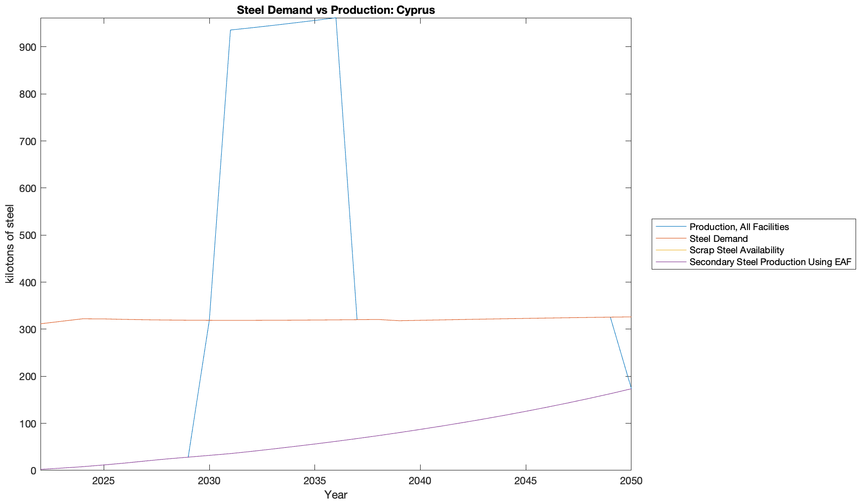861x504 pixels.
Task: Select the yellow line sample in legend
Action: [671, 250]
